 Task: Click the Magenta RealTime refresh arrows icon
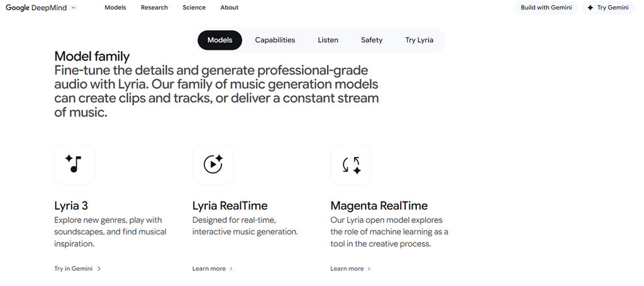point(351,165)
